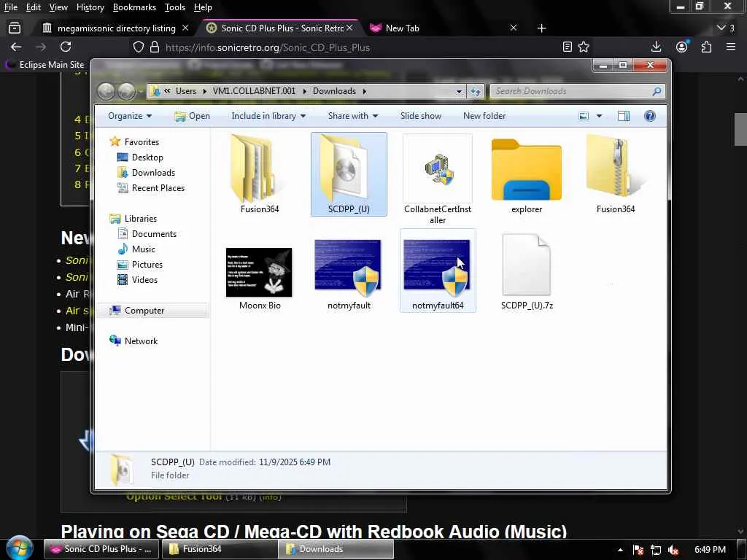The image size is (747, 560).
Task: Toggle Firefox reader view icon
Action: (x=567, y=47)
